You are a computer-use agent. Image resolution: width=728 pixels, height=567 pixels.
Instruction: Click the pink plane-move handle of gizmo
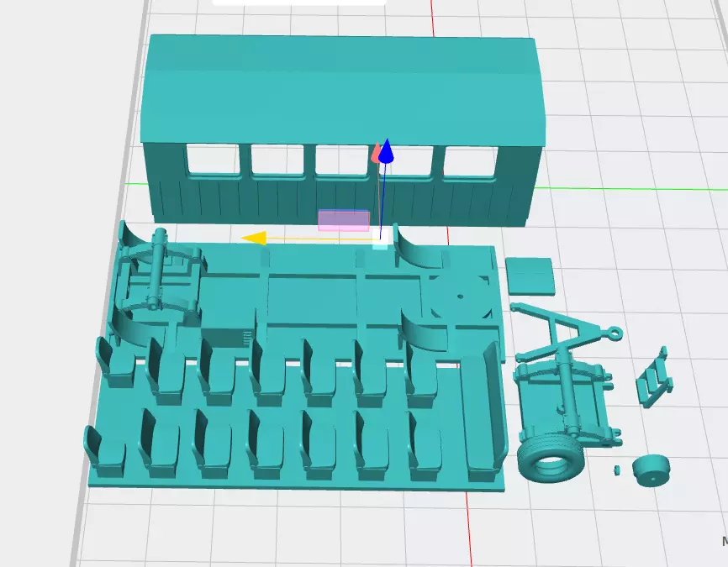(344, 220)
